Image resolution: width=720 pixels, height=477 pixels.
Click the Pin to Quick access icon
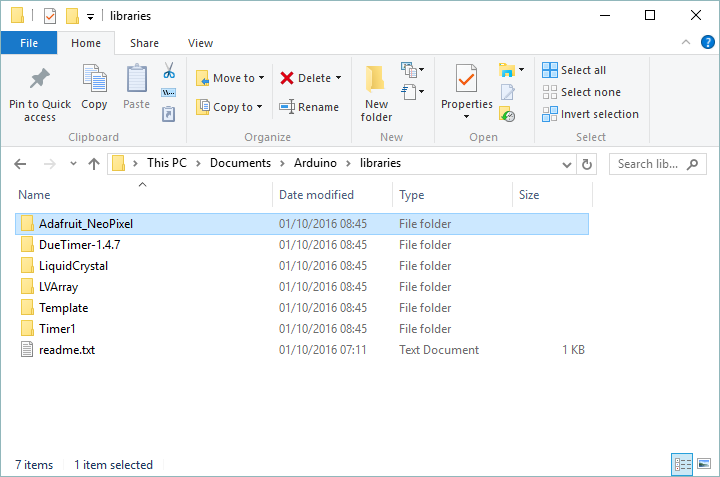39,78
